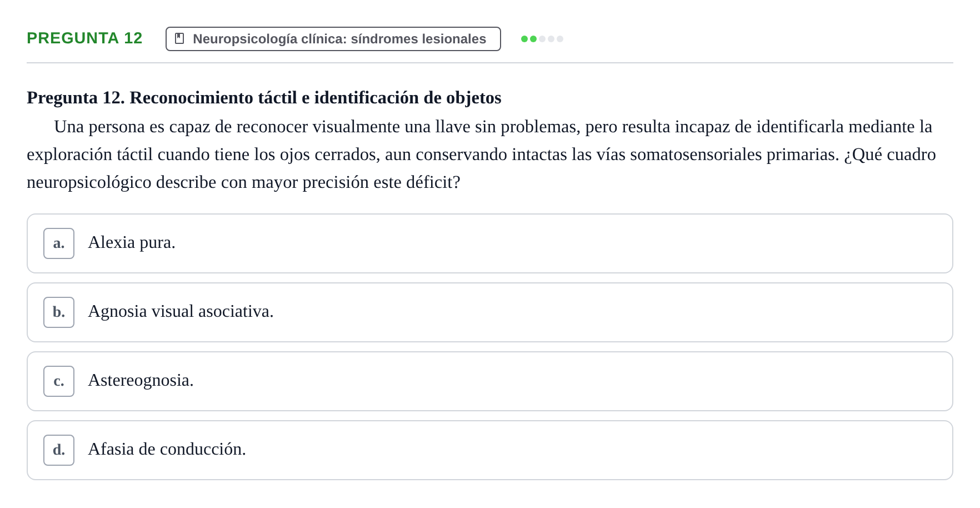The height and width of the screenshot is (508, 980).
Task: Choose the answer Alexia pura
Action: pos(490,243)
